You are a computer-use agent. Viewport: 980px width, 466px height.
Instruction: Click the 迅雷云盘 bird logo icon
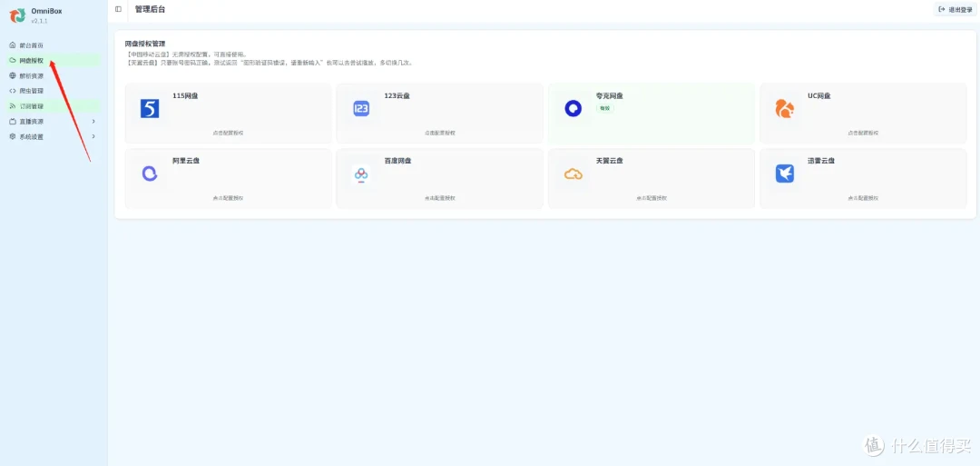(784, 174)
